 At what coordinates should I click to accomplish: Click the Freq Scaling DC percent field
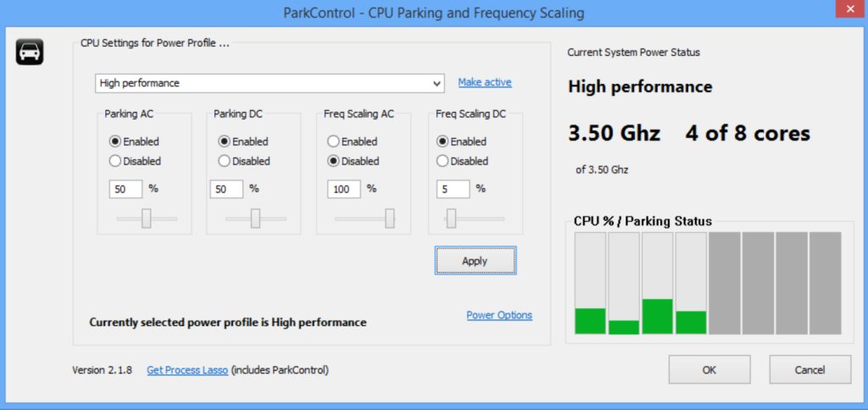coord(453,189)
